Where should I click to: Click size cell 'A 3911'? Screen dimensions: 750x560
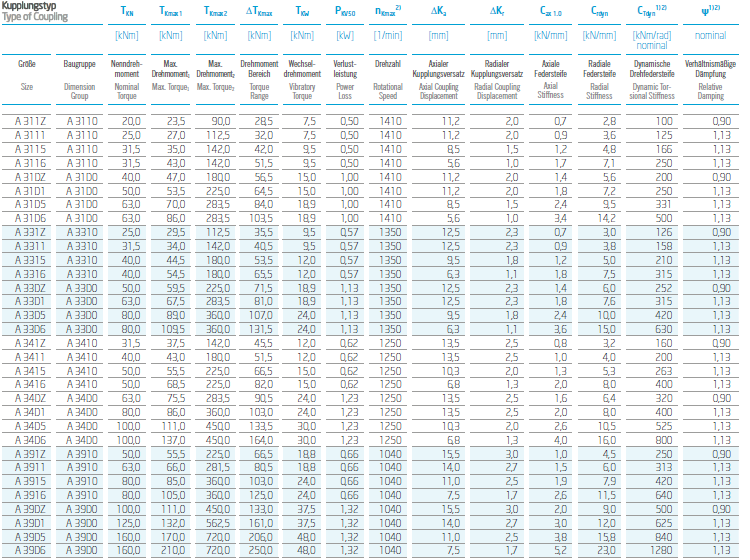pos(30,467)
